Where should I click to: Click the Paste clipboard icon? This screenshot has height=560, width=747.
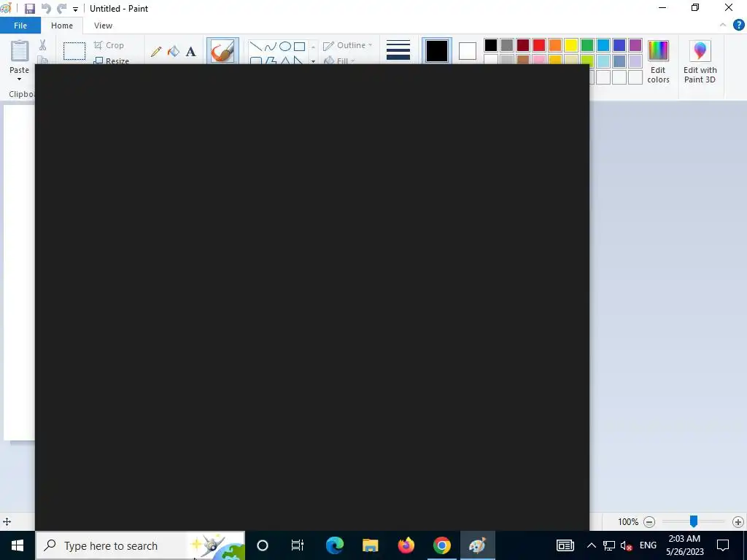coord(20,51)
